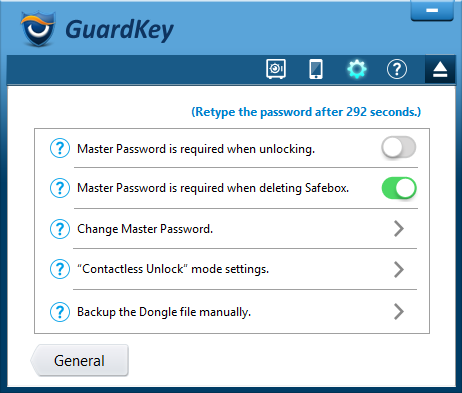The image size is (462, 393).
Task: Open the mobile phone settings icon
Action: click(x=316, y=69)
